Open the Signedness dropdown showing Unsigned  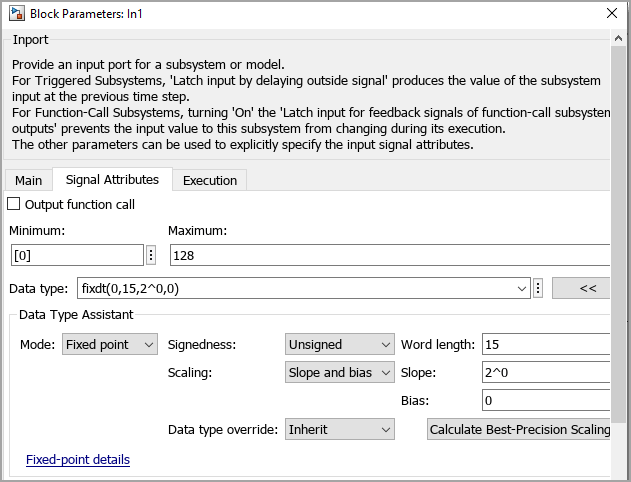coord(340,344)
